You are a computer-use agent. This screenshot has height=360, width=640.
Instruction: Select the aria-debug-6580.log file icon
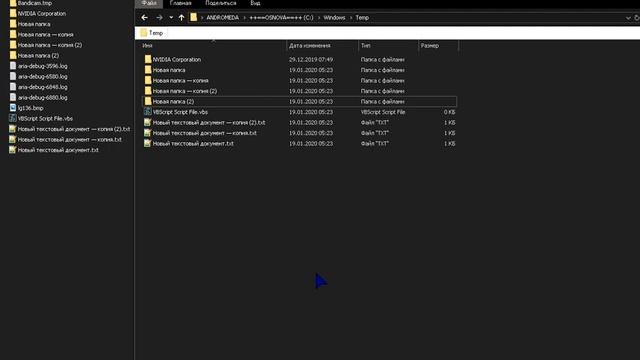(13, 76)
